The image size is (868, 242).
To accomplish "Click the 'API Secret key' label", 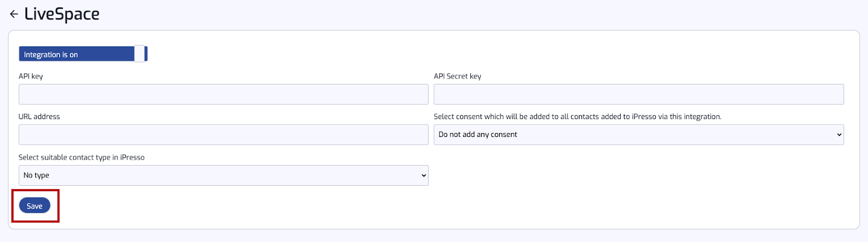I will click(457, 76).
